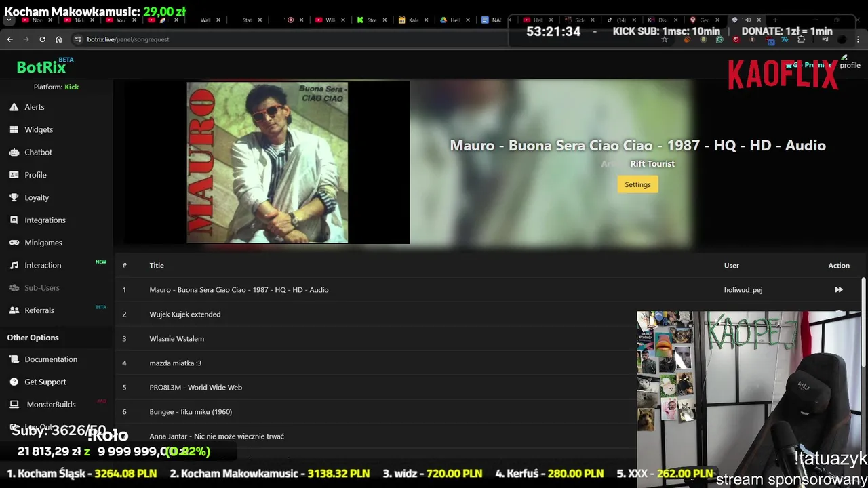Open the Chatbot robot icon in sidebar

point(14,152)
